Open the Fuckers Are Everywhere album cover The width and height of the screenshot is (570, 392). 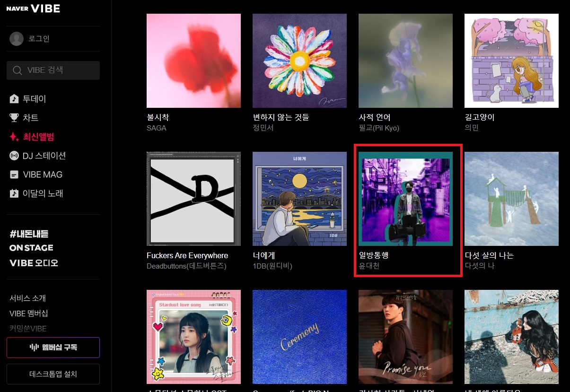pyautogui.click(x=193, y=199)
